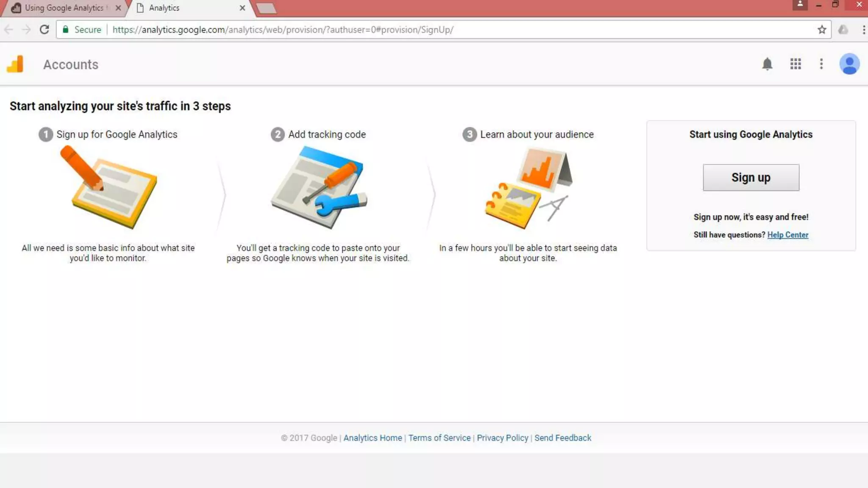
Task: Click the blue account avatar
Action: [x=849, y=64]
